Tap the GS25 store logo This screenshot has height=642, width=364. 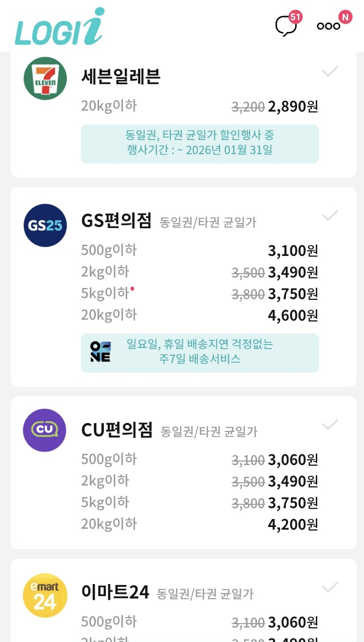point(45,225)
